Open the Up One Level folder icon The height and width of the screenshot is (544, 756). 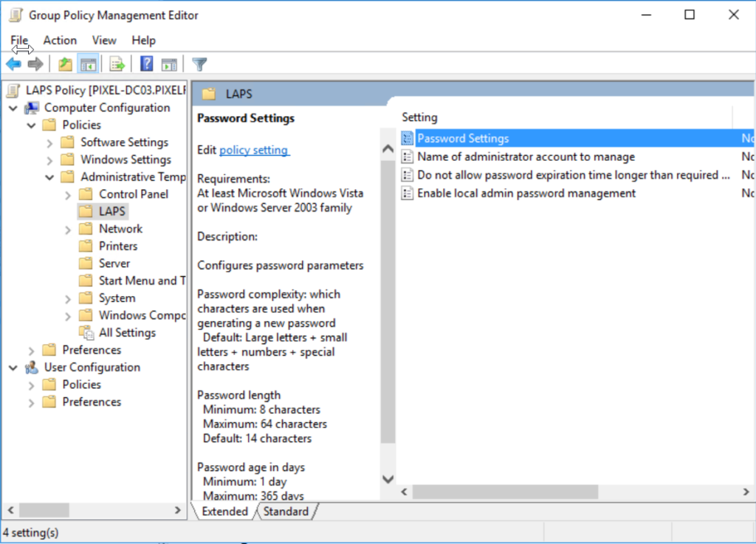click(64, 63)
